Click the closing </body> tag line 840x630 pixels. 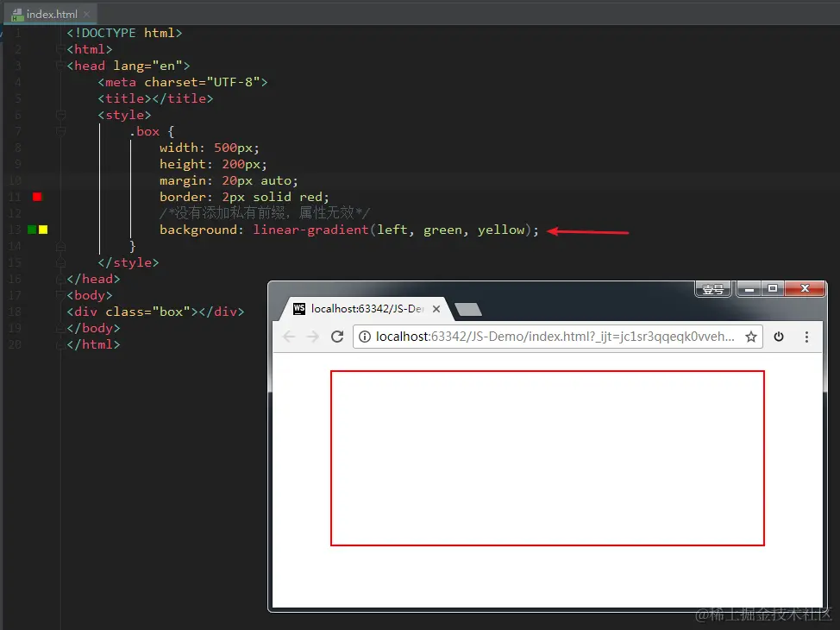pyautogui.click(x=93, y=328)
